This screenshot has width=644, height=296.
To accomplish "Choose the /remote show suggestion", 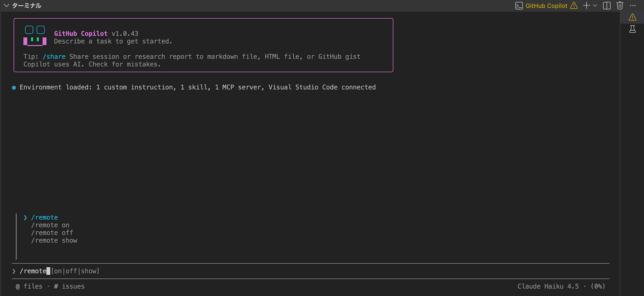I will [54, 240].
